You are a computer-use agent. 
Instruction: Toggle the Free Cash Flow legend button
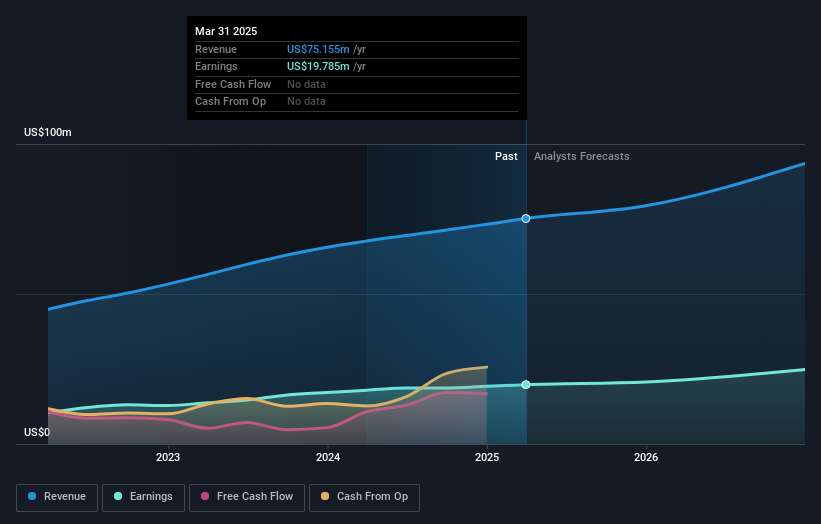[247, 497]
